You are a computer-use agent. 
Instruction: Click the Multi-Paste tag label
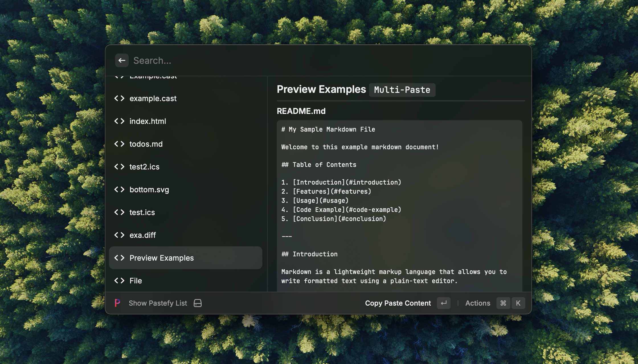point(402,90)
